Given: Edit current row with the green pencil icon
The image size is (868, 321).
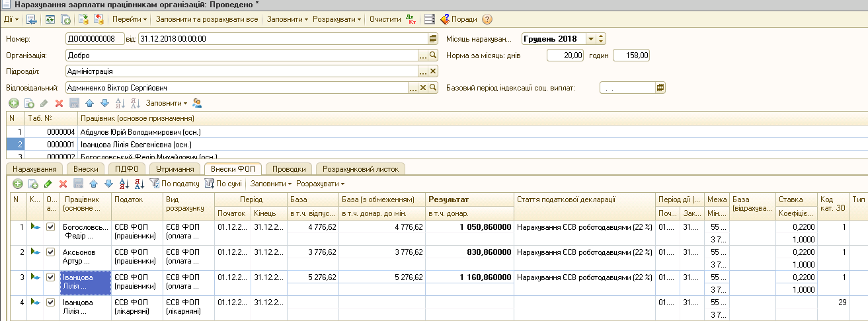Looking at the screenshot, I should (48, 183).
